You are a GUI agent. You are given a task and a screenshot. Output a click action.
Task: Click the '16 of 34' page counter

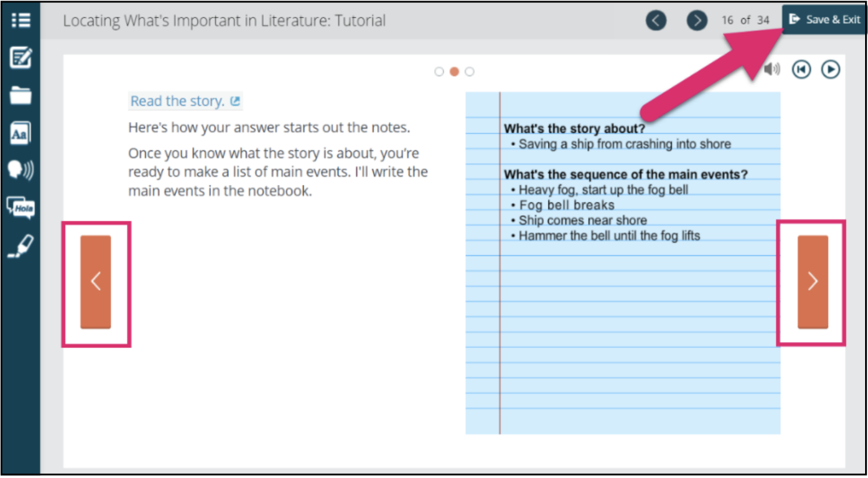click(745, 20)
